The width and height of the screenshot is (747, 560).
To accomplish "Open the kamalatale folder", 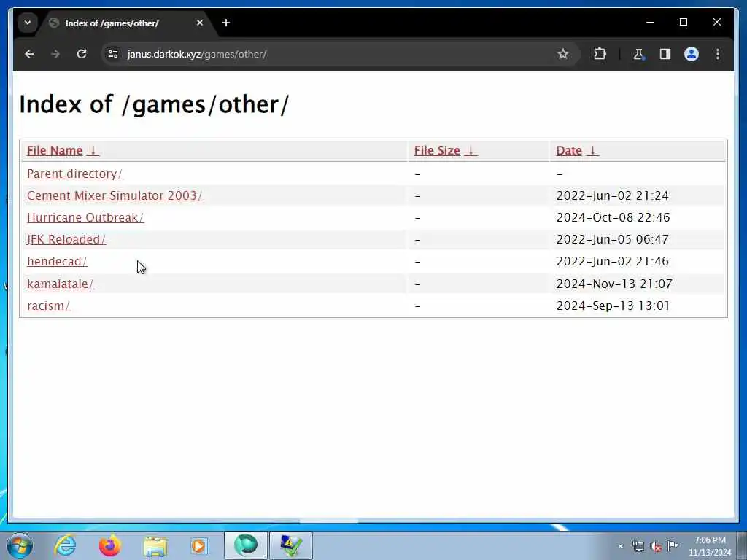I will 61,284.
